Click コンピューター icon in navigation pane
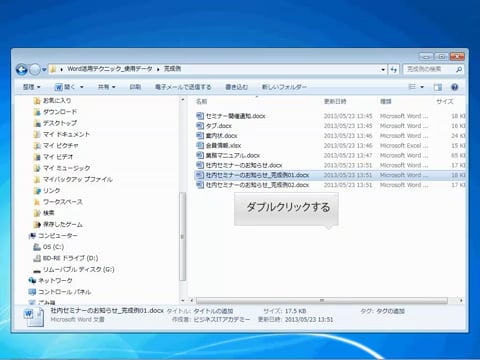 [32, 236]
